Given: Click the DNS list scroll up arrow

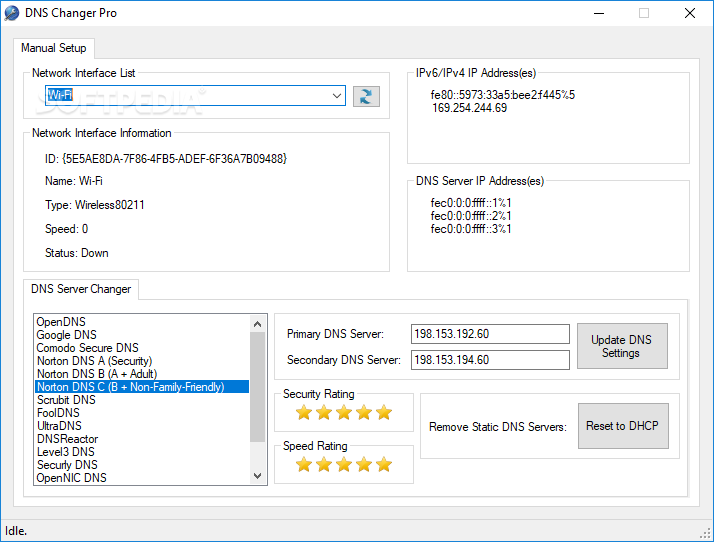Looking at the screenshot, I should tap(257, 324).
